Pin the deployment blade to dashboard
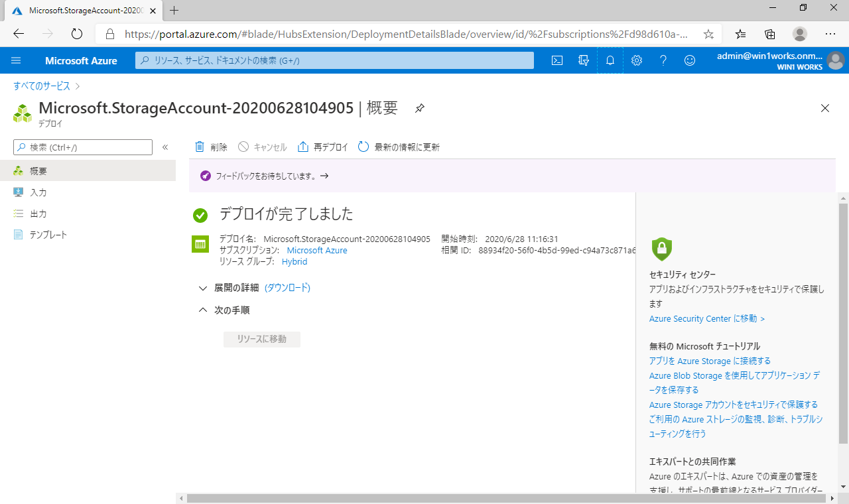849x504 pixels. [420, 108]
